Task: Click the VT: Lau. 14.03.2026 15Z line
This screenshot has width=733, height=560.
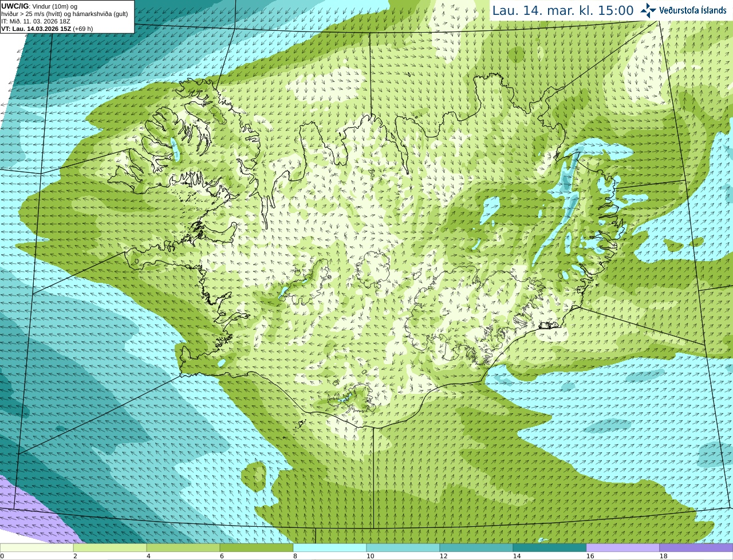Action: point(47,29)
